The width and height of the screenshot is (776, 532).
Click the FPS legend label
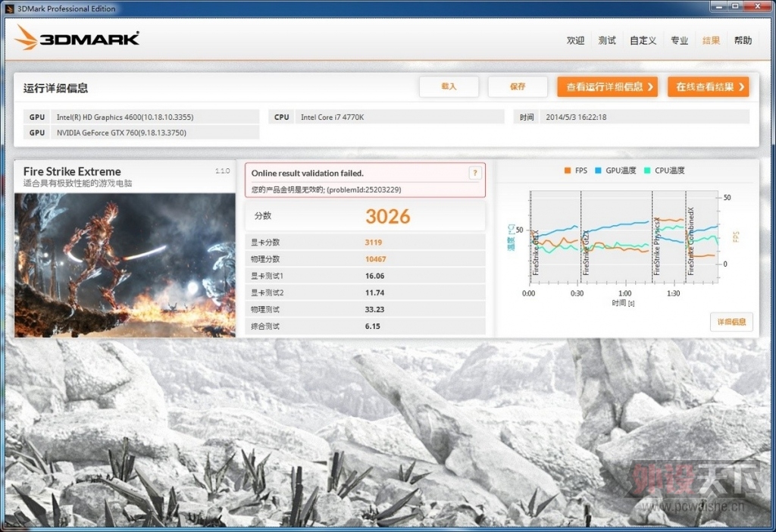(581, 171)
